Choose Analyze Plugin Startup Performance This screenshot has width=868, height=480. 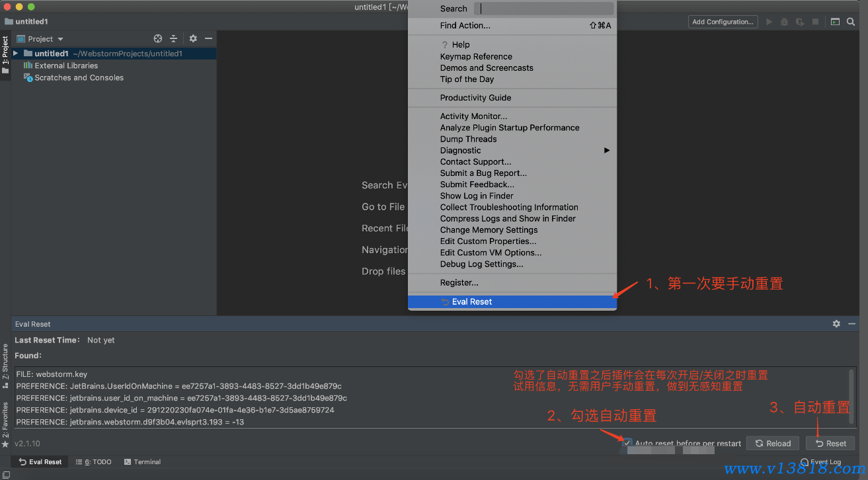512,128
